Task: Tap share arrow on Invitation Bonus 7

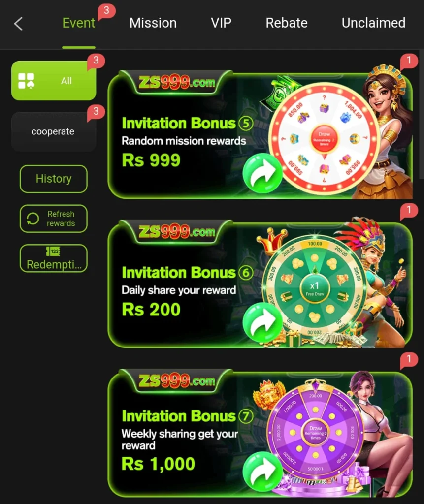Action: click(262, 472)
